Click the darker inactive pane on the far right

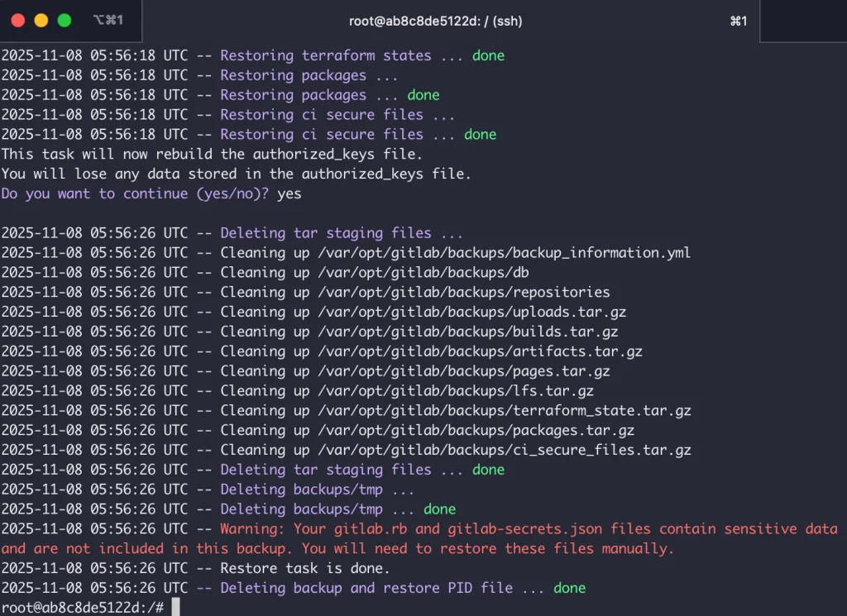click(x=802, y=21)
